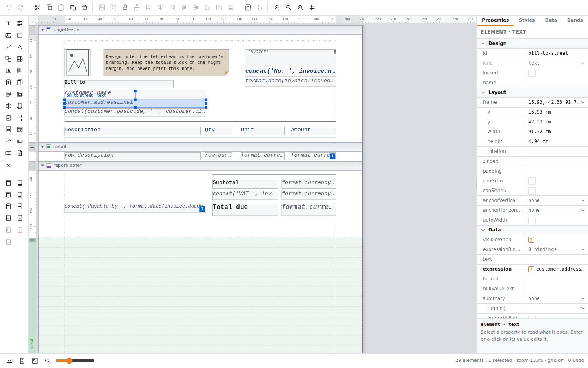The image size is (588, 368).
Task: Select the Bar chart tool
Action: tap(8, 71)
